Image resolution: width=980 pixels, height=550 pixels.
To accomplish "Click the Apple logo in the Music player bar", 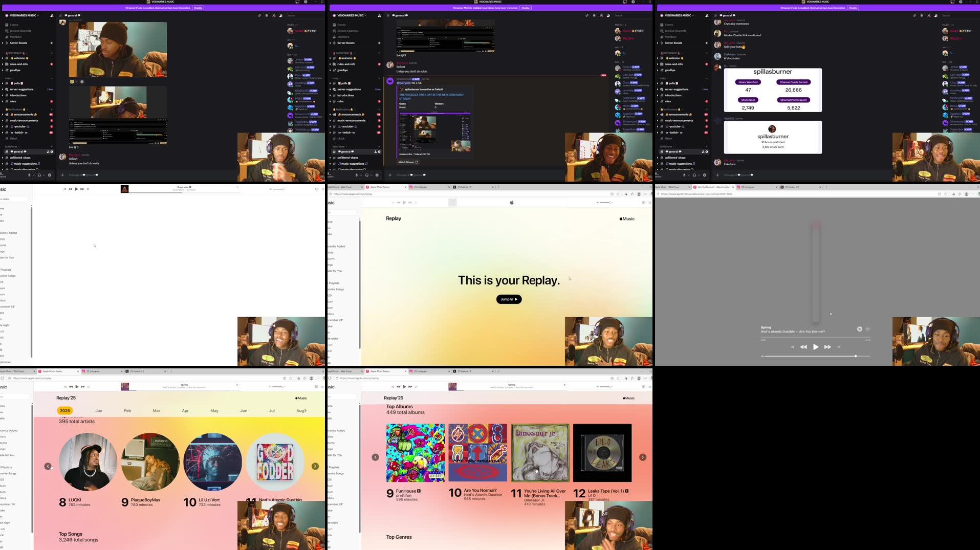I will coord(512,203).
